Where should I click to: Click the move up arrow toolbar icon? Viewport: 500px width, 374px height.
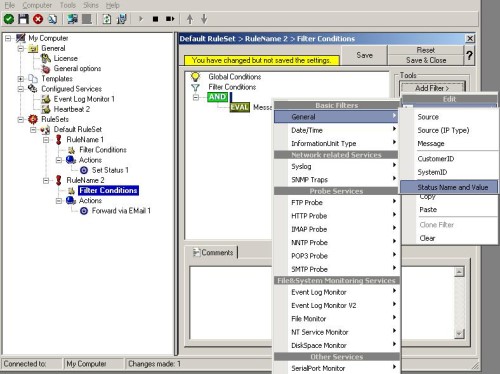click(x=190, y=19)
